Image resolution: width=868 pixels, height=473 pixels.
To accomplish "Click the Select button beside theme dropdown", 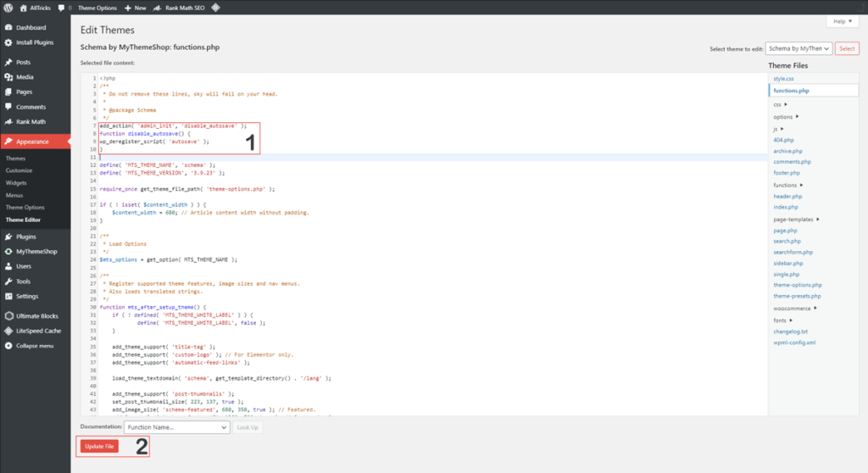I will tap(847, 49).
